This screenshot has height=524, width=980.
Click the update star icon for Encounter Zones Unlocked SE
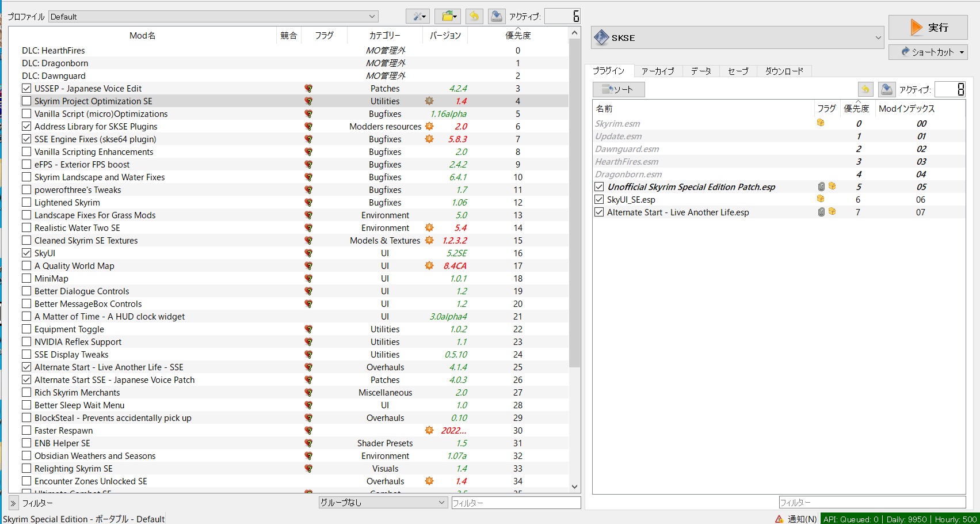(429, 481)
